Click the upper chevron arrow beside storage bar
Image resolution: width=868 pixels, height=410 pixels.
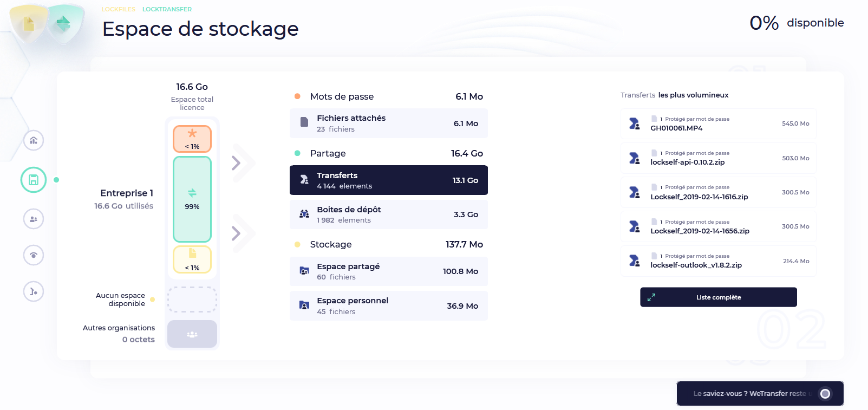pyautogui.click(x=236, y=163)
